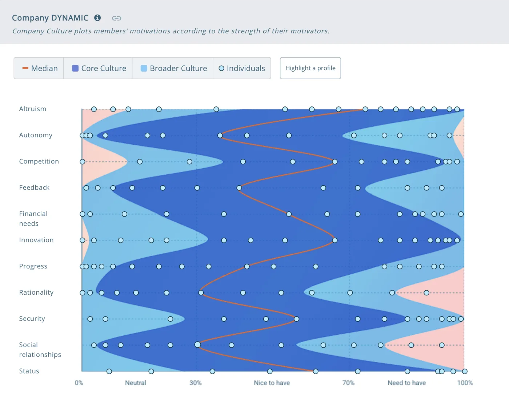The width and height of the screenshot is (509, 420).
Task: Toggle the Broader Culture legend filter
Action: click(x=173, y=68)
